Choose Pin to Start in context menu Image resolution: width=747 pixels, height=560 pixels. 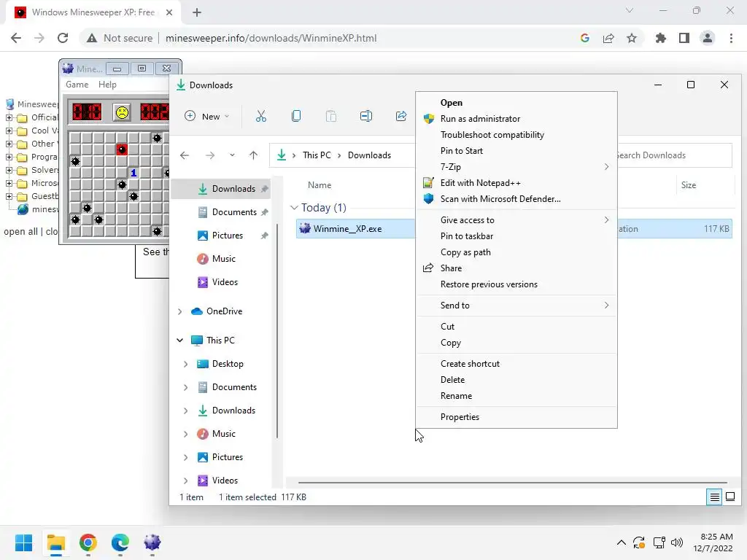coord(516,151)
